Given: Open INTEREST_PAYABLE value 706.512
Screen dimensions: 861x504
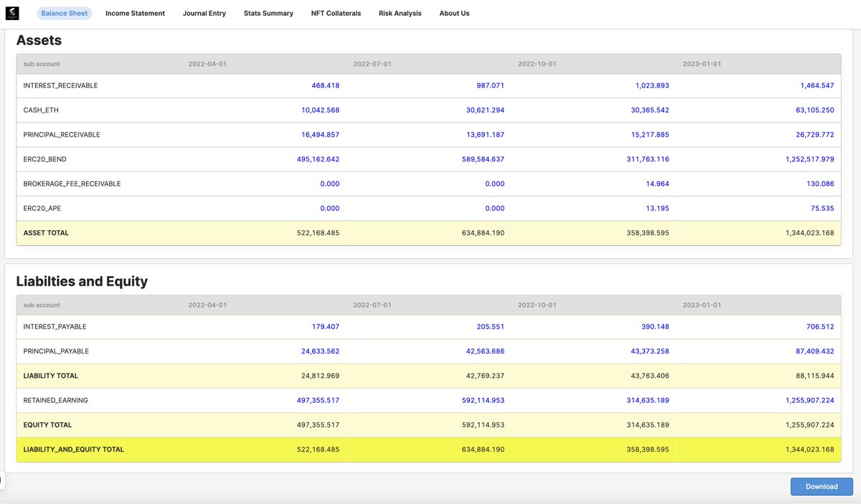Looking at the screenshot, I should tap(821, 326).
